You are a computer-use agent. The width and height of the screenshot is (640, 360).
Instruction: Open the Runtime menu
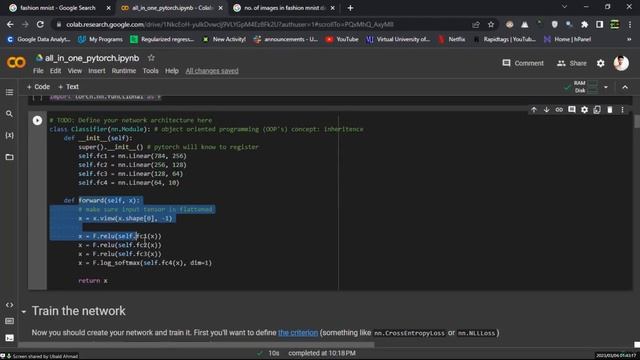click(124, 71)
